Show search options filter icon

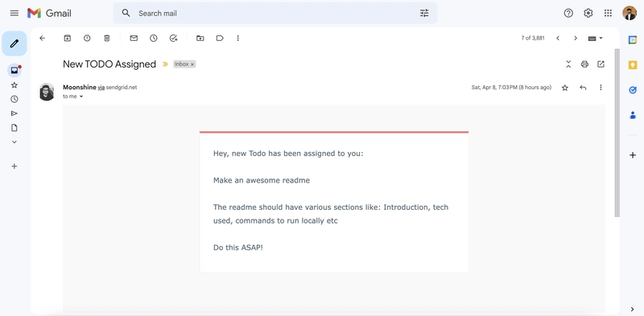(424, 13)
